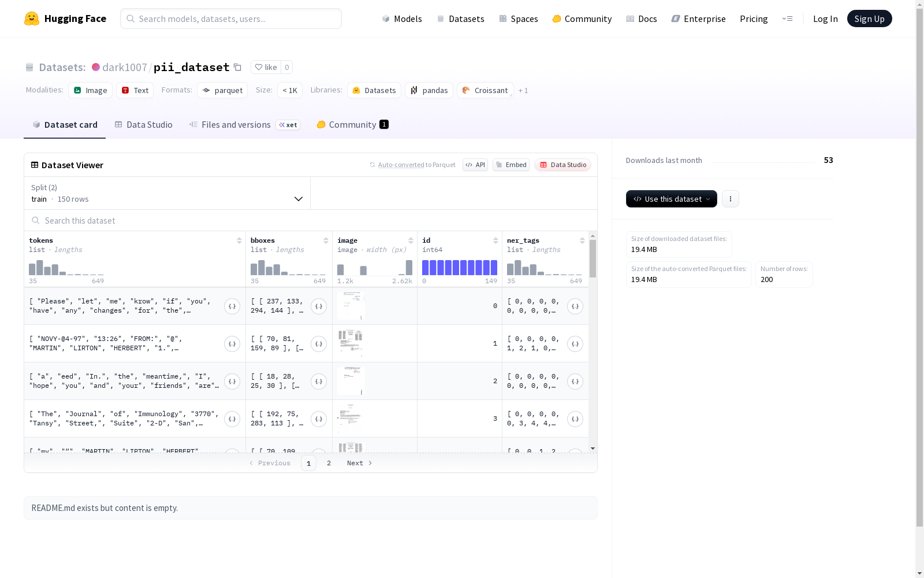Expand bboxes cell starting with 70, 81
The height and width of the screenshot is (578, 924).
[x=319, y=344]
